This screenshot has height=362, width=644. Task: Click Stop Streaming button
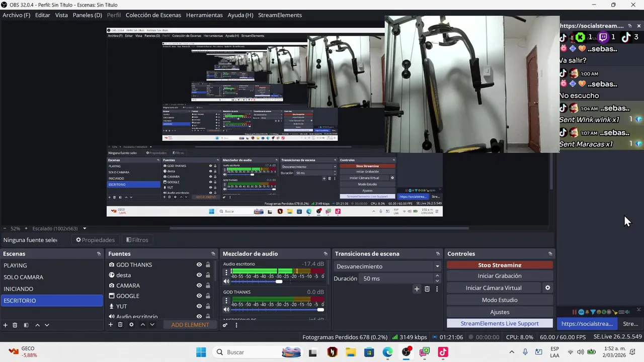coord(500,265)
